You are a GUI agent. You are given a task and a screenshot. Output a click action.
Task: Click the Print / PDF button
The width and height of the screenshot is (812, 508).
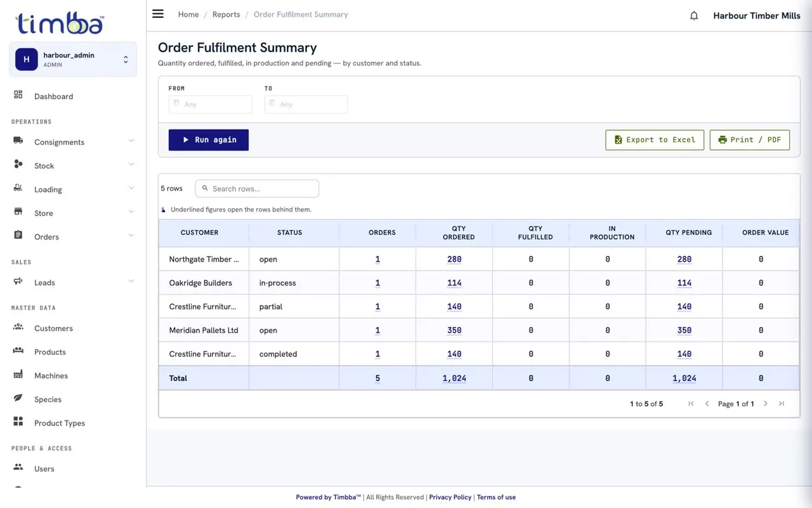tap(750, 140)
